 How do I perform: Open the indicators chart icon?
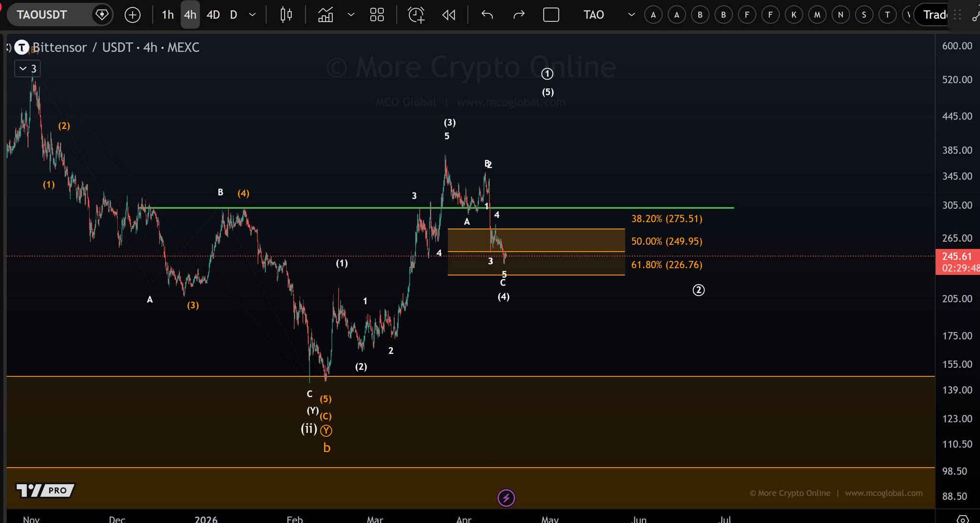pos(326,15)
